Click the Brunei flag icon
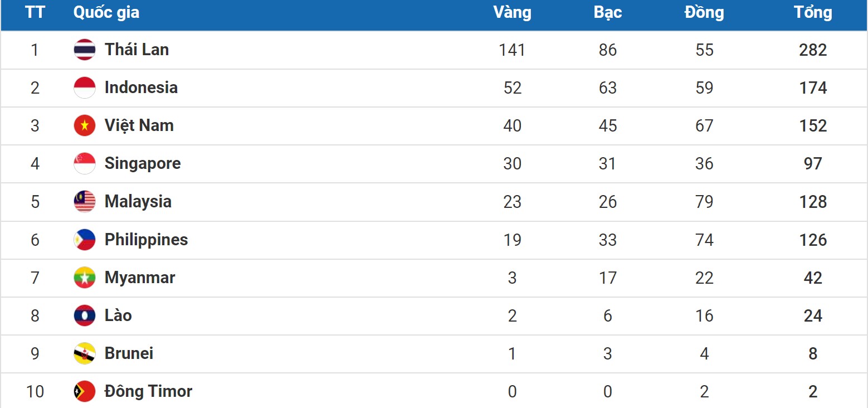This screenshot has height=408, width=868. tap(85, 353)
